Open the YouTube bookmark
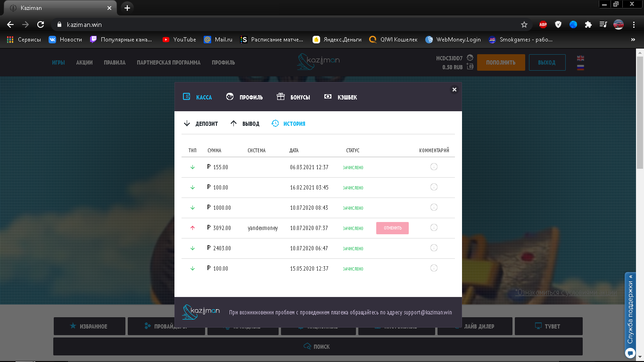 [x=179, y=40]
